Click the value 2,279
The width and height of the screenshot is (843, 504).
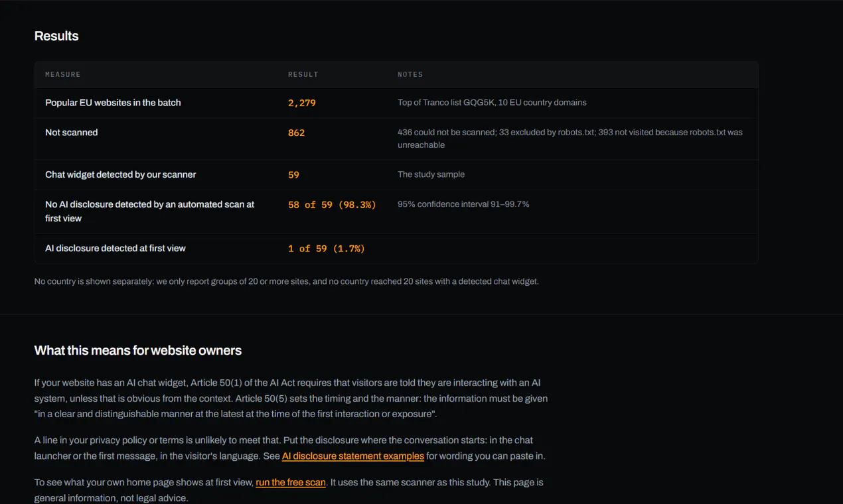pos(302,103)
